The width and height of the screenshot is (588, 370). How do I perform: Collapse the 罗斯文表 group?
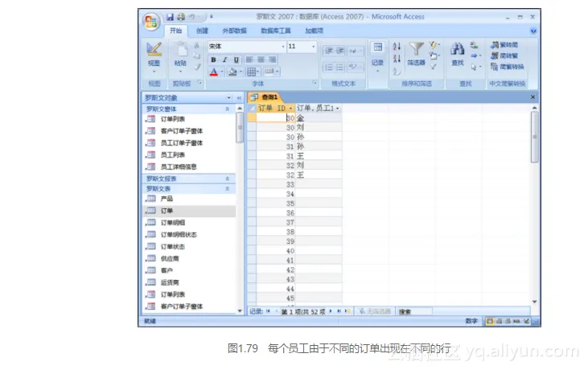pos(228,189)
